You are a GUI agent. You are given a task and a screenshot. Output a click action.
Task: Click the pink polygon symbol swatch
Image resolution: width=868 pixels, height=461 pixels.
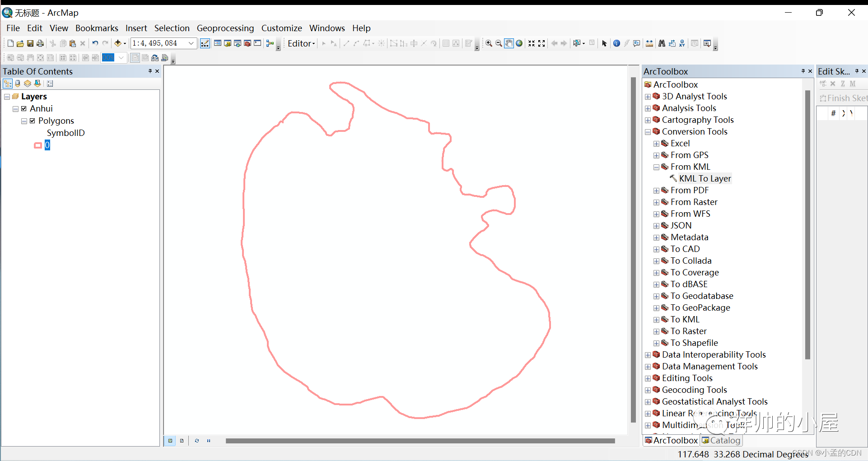pyautogui.click(x=38, y=145)
